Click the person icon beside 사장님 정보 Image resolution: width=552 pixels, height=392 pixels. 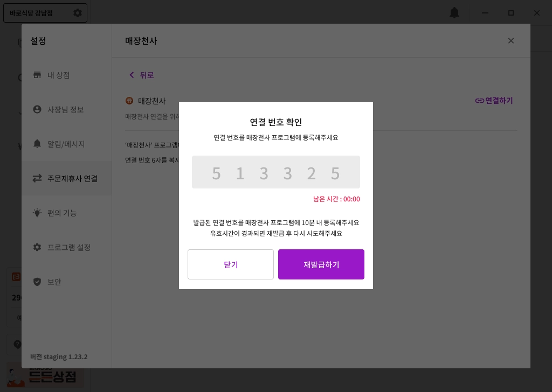(x=37, y=109)
